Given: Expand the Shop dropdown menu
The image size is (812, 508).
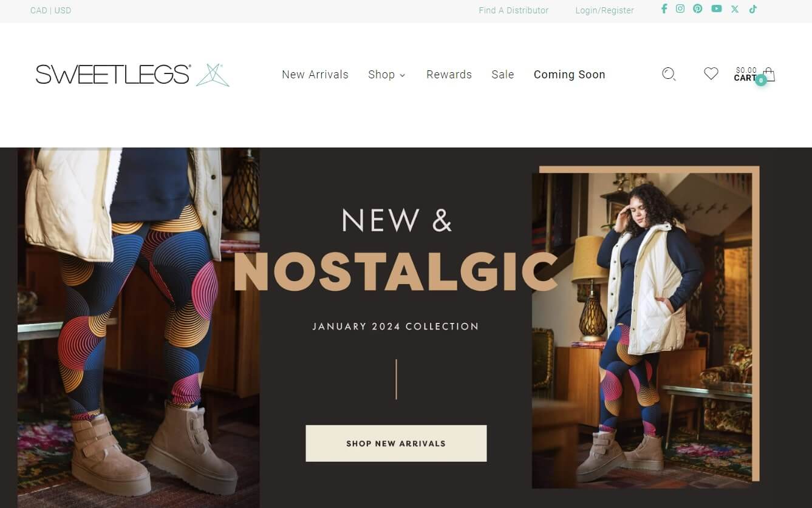Looking at the screenshot, I should click(386, 75).
